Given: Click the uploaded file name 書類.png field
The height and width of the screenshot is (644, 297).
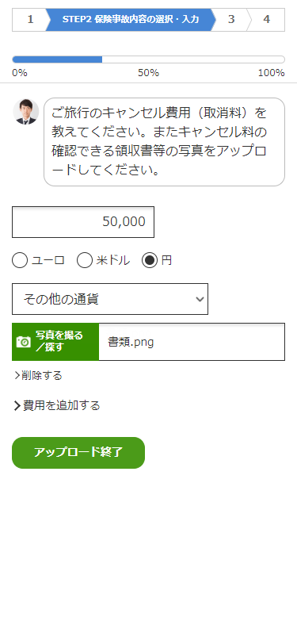Looking at the screenshot, I should (x=192, y=342).
